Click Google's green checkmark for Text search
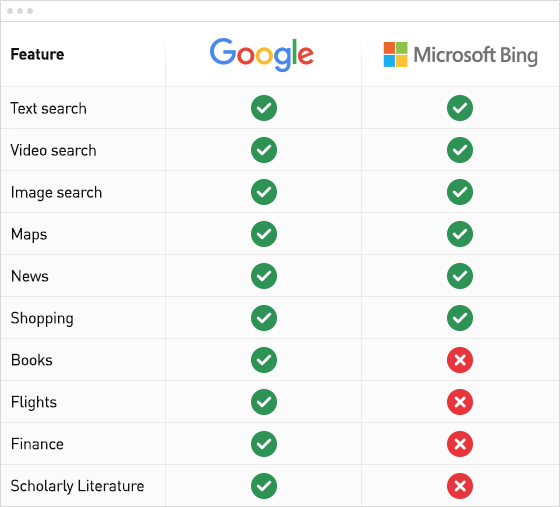Viewport: 560px width, 507px height. [264, 108]
